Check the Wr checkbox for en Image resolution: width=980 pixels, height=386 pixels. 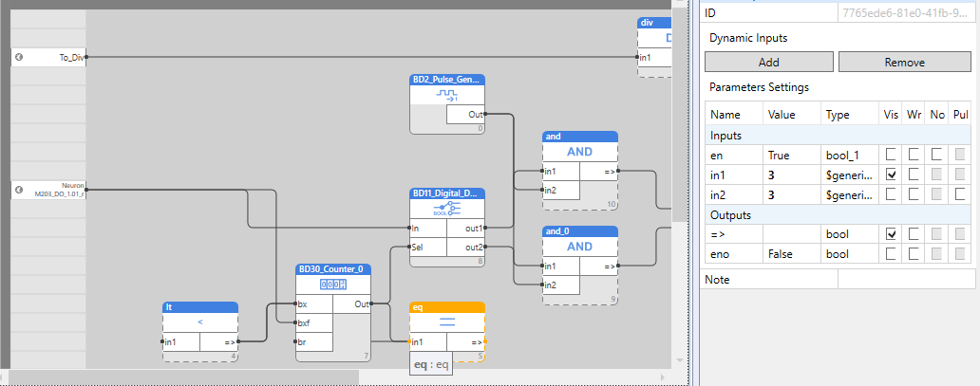(x=914, y=155)
